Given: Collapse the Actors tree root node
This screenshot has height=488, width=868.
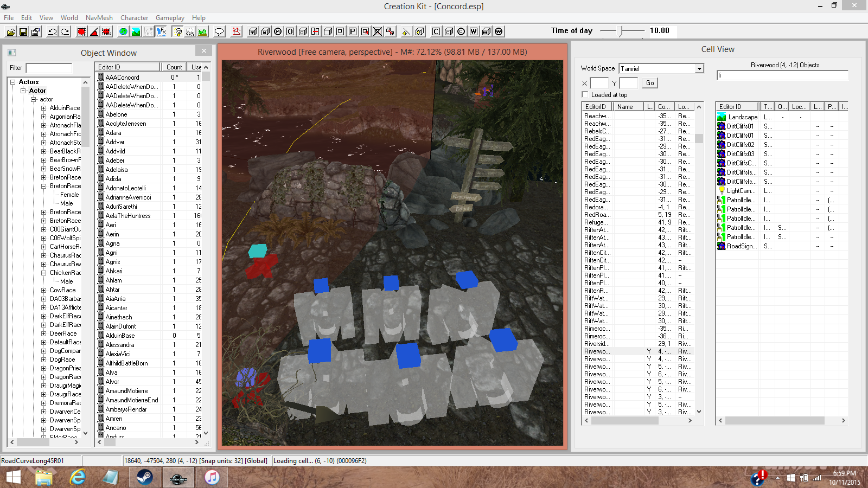Looking at the screenshot, I should 13,82.
